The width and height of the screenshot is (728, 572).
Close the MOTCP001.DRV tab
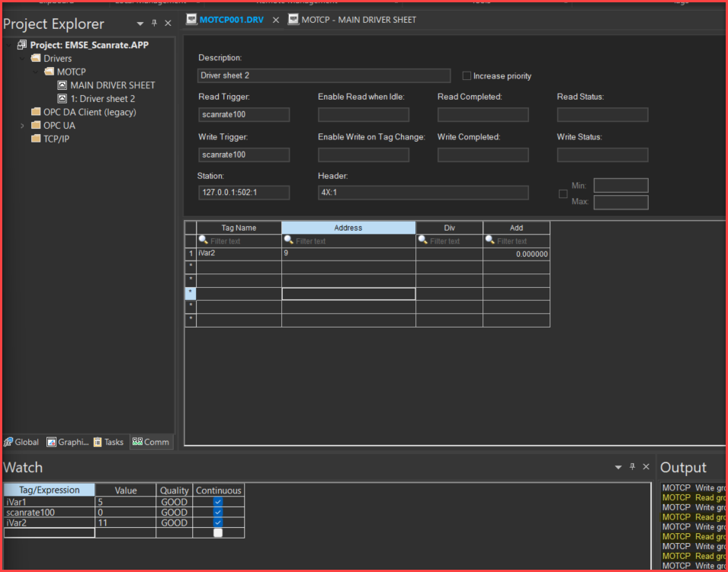(276, 20)
